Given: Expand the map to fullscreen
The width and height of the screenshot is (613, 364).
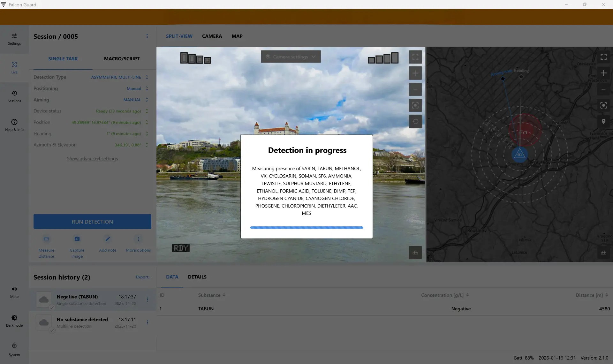Looking at the screenshot, I should pyautogui.click(x=603, y=57).
